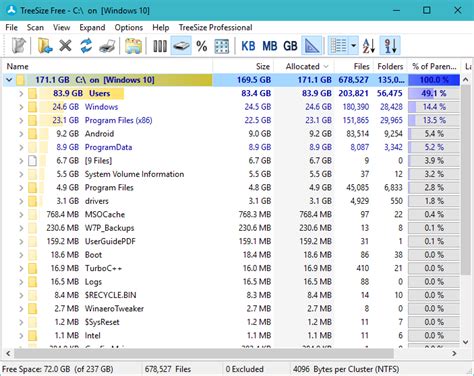Screen dimensions: 474x376
Task: Expand the Program Files (x86) folder
Action: click(21, 120)
